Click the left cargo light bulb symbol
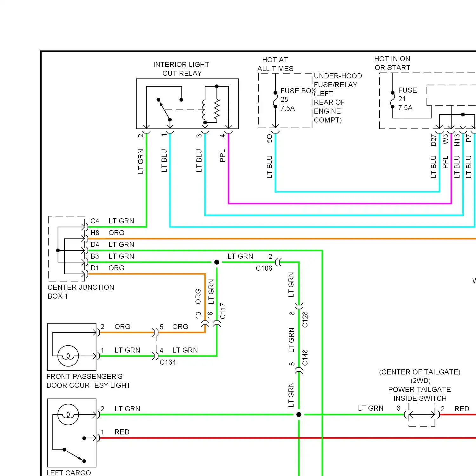476x476 pixels. (x=68, y=414)
